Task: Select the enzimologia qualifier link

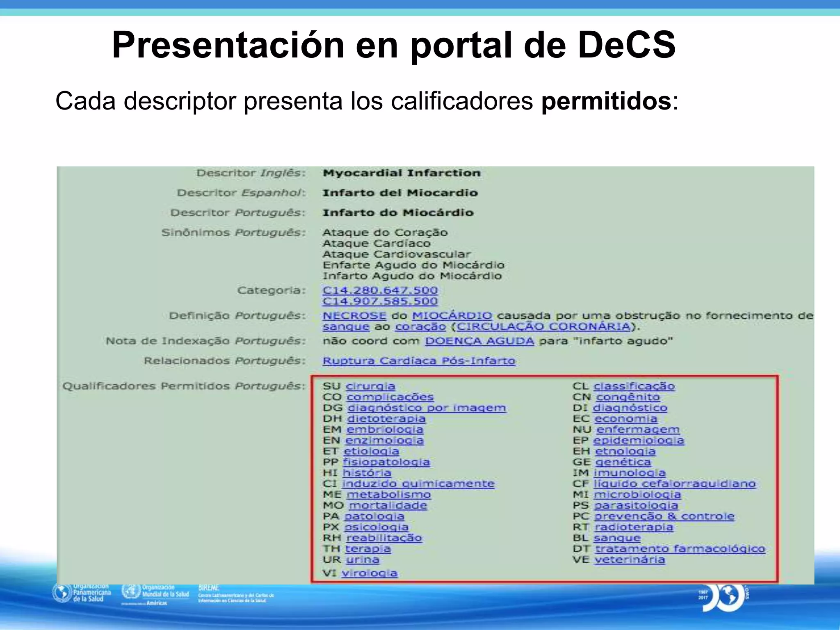Action: click(x=384, y=441)
